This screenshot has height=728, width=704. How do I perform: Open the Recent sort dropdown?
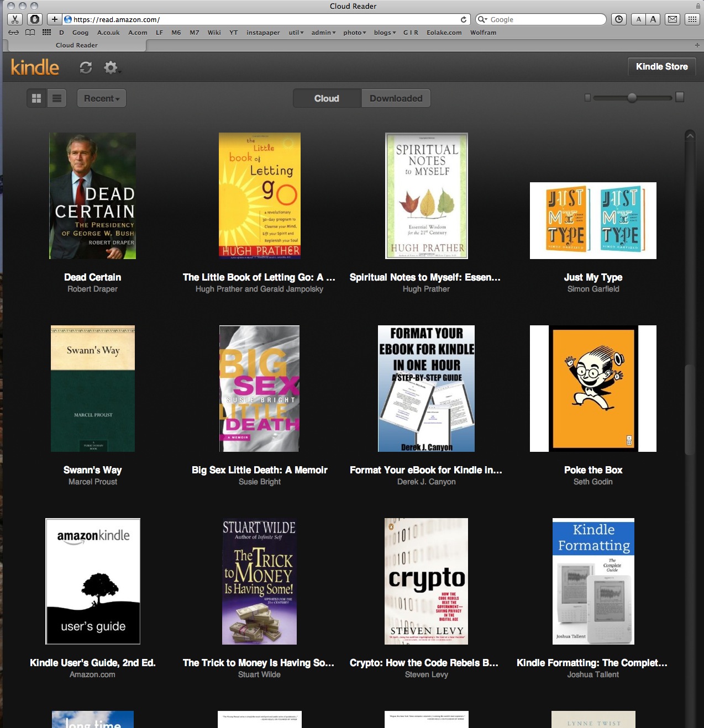101,98
